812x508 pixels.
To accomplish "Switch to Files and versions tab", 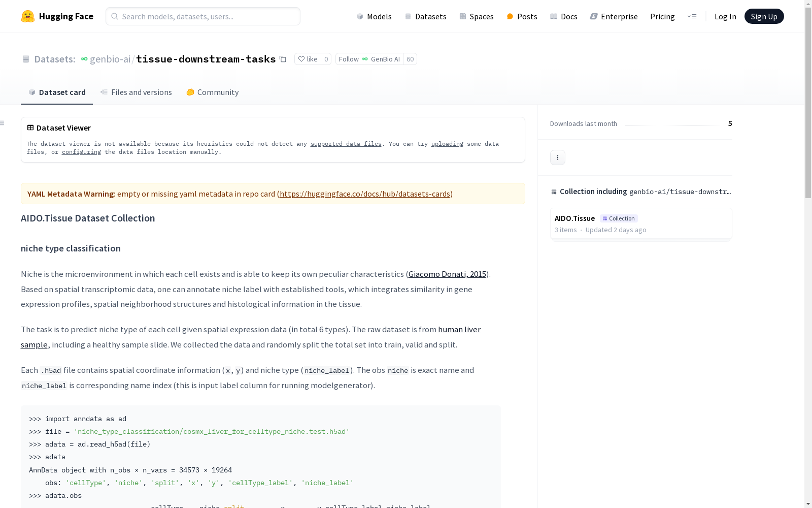I will point(136,92).
